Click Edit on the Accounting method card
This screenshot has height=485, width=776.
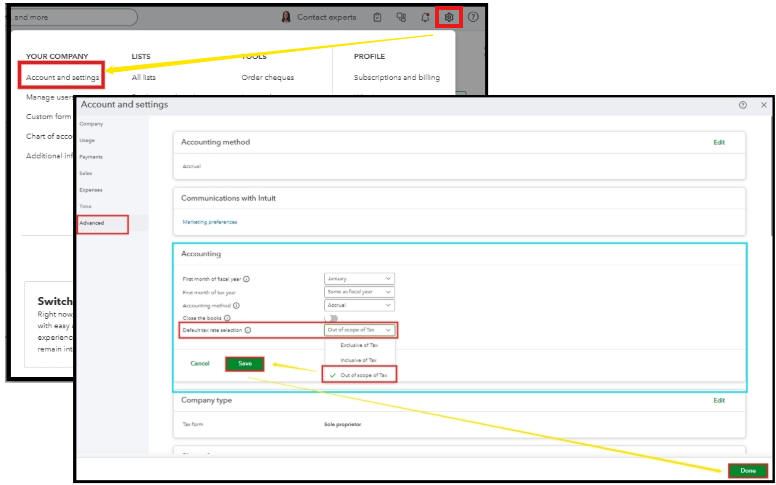pyautogui.click(x=719, y=143)
